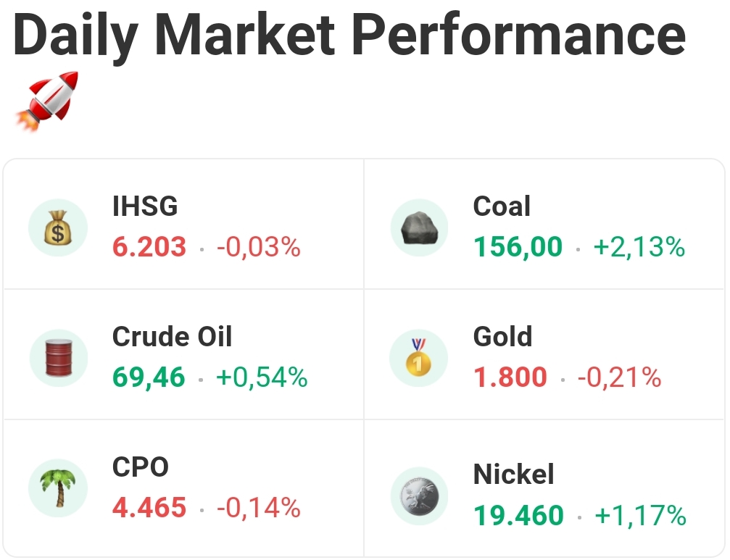This screenshot has height=560, width=730.
Task: Select the Coal label
Action: click(502, 206)
